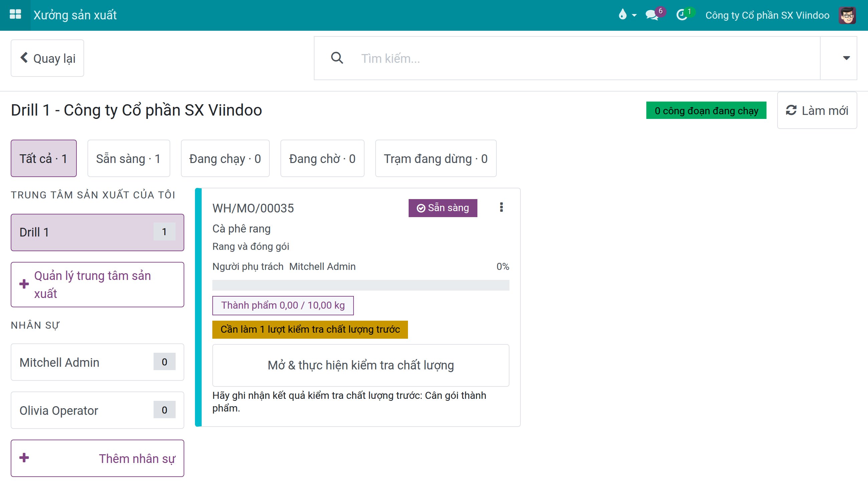This screenshot has width=868, height=481.
Task: Open the dropdown caret beside the drop icon
Action: pyautogui.click(x=634, y=15)
